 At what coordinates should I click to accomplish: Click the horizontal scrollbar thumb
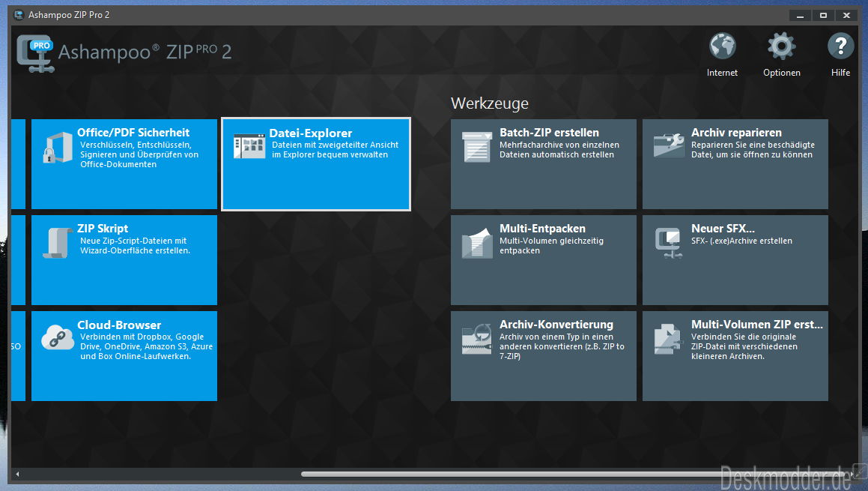click(573, 474)
